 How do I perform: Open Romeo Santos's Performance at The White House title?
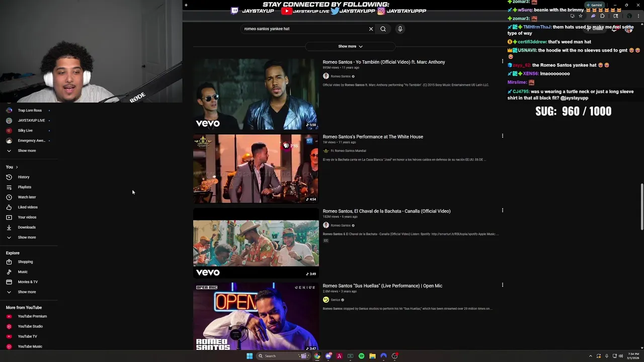[373, 137]
